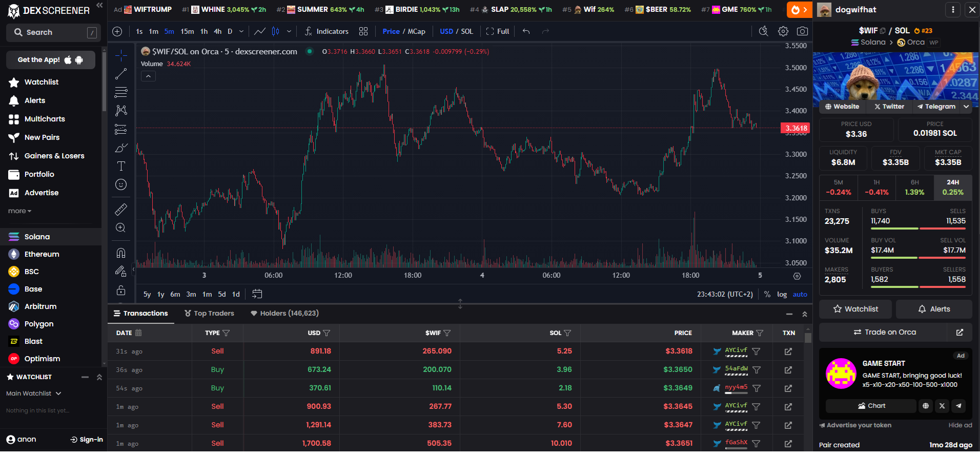Switch chart to MCap view
The height and width of the screenshot is (456, 980).
(x=416, y=31)
